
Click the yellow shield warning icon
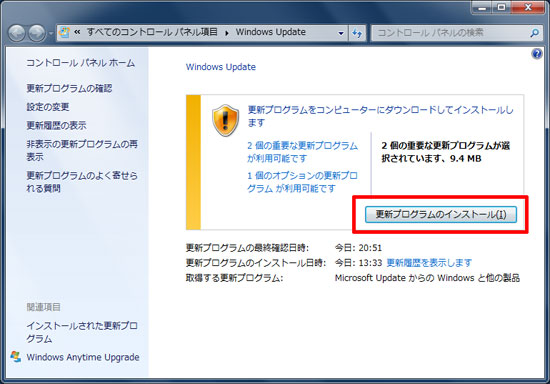(x=226, y=120)
